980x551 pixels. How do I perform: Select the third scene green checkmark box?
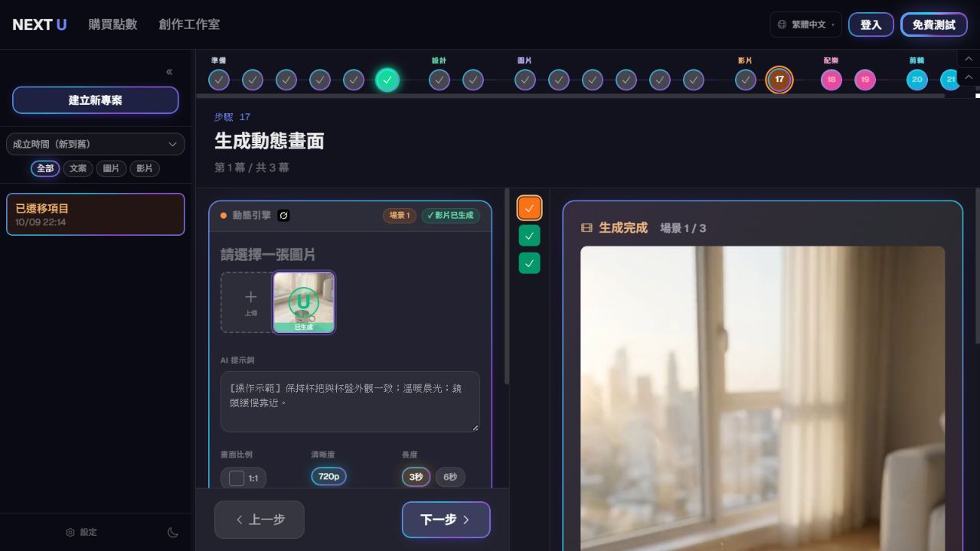(529, 263)
